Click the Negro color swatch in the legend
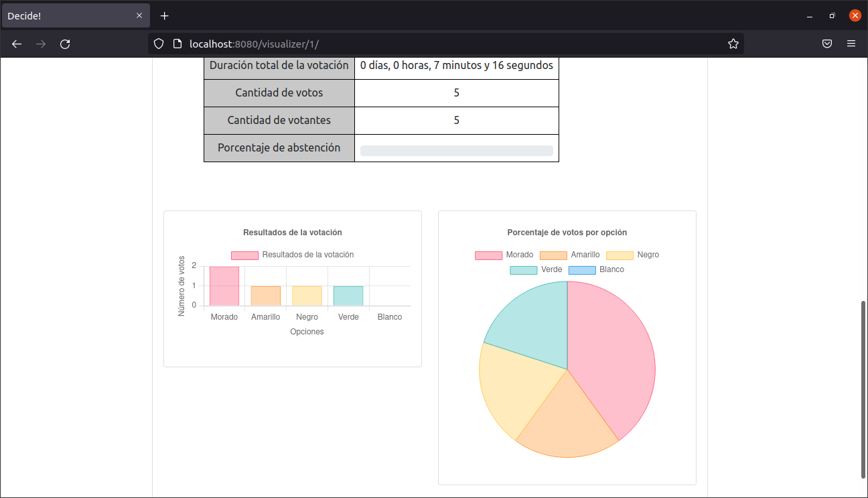This screenshot has height=498, width=868. pyautogui.click(x=620, y=255)
